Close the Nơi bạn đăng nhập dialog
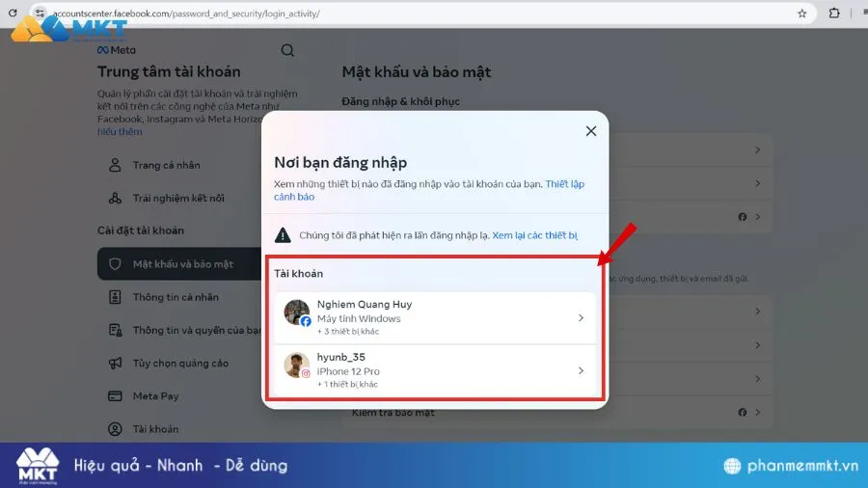The height and width of the screenshot is (488, 868). [591, 131]
